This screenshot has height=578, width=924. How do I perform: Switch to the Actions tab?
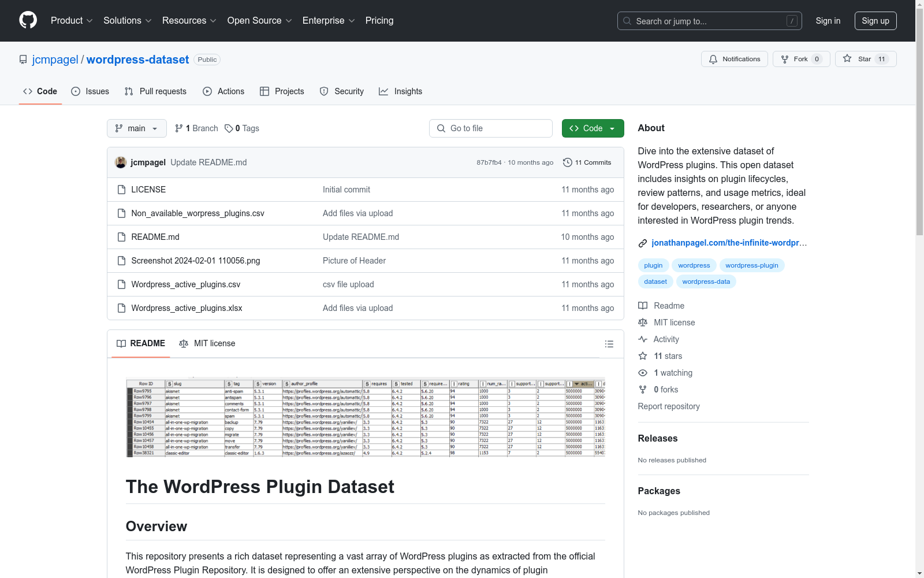click(223, 91)
